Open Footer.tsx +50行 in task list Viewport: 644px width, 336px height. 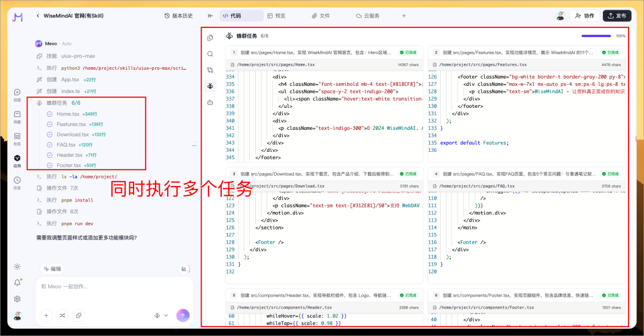pyautogui.click(x=72, y=166)
